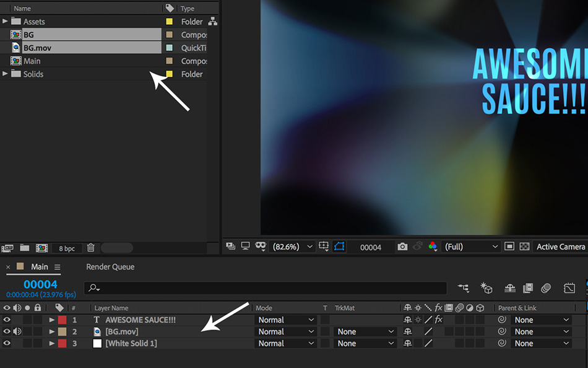Open the magnification ratio (82.6%) dropdown
Image resolution: width=588 pixels, height=368 pixels.
293,247
